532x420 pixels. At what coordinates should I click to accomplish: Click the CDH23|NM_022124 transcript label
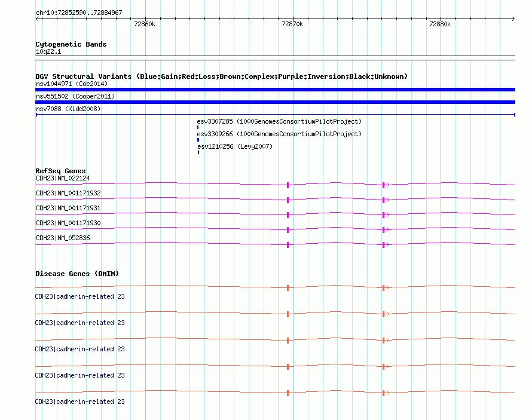click(63, 178)
